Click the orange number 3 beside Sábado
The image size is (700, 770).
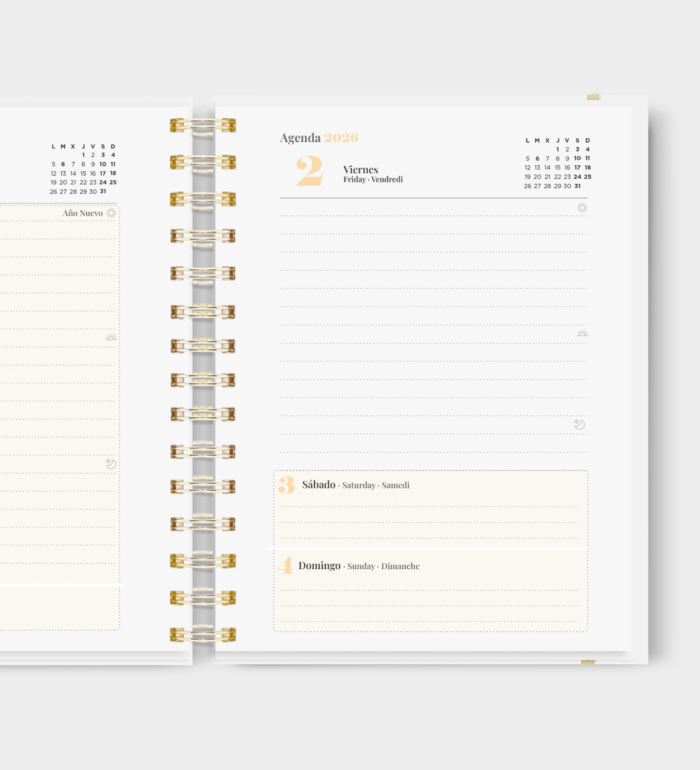286,484
